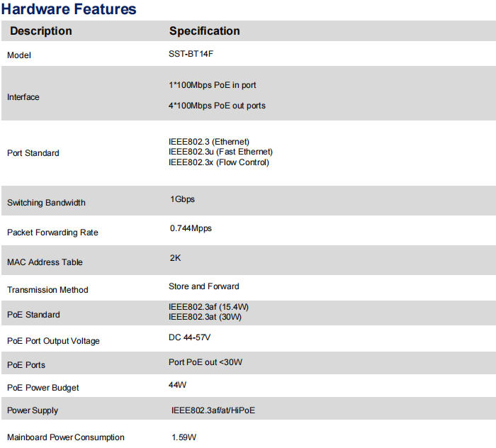This screenshot has width=496, height=448.
Task: Select the 1Gbps bandwidth value
Action: tap(182, 199)
